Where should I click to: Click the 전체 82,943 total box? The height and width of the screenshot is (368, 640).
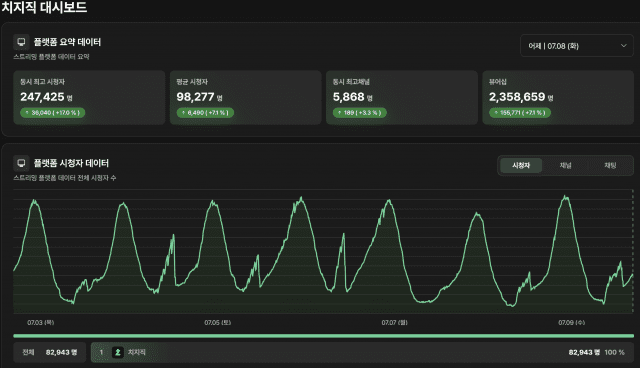tap(50, 352)
